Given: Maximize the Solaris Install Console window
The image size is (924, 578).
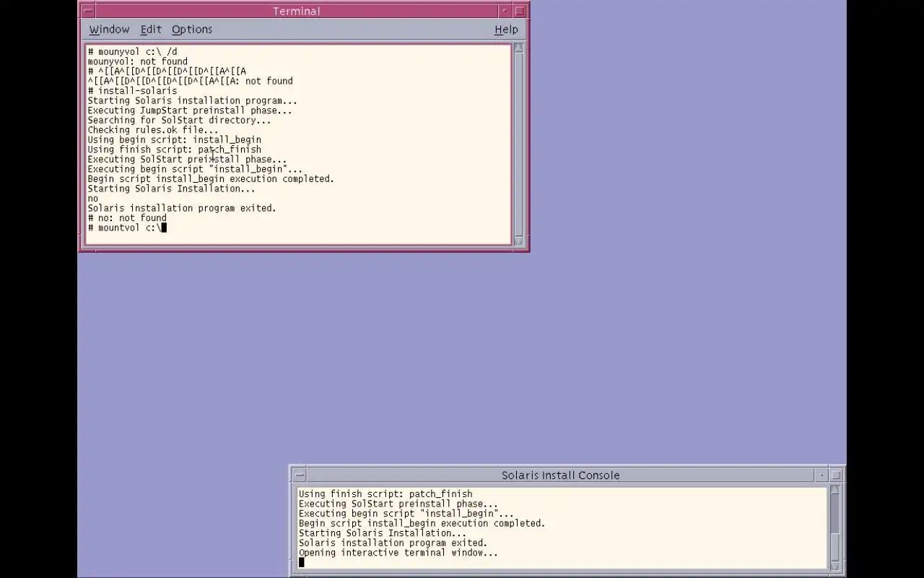Looking at the screenshot, I should (x=836, y=475).
